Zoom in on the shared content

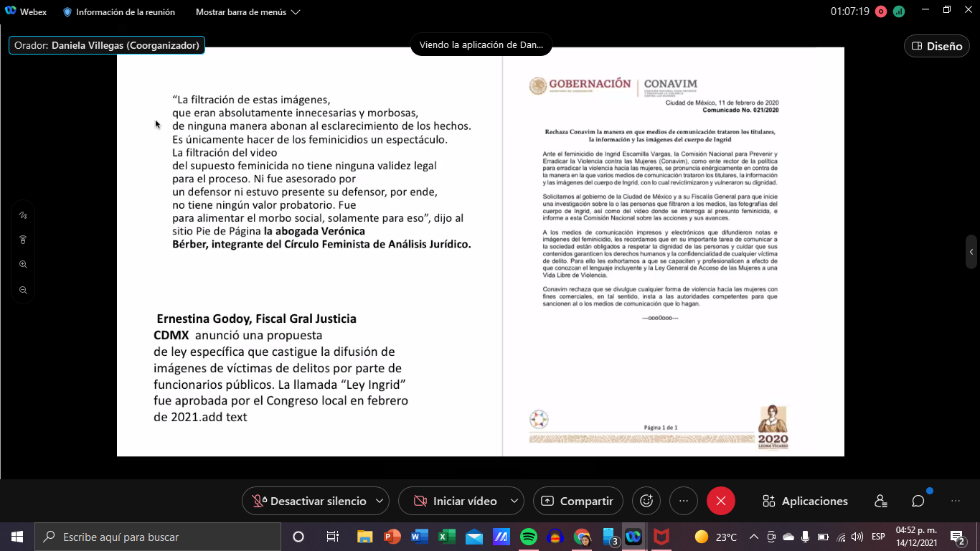coord(23,265)
